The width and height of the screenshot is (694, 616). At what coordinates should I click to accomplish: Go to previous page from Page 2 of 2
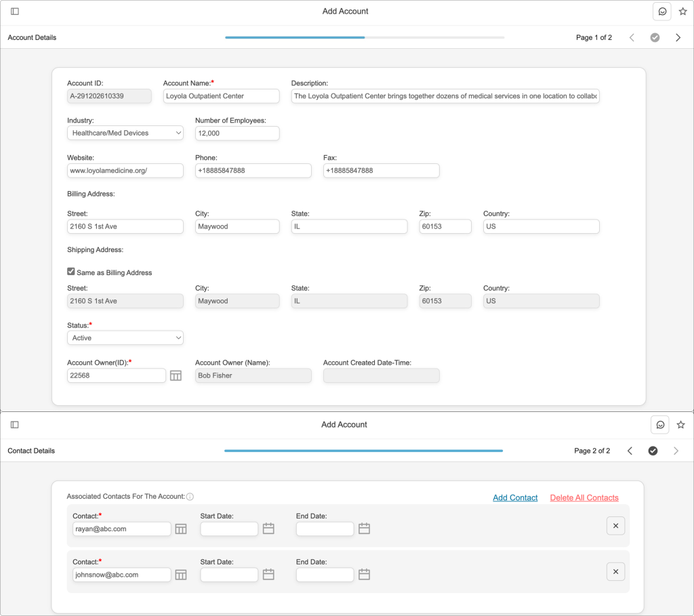[x=630, y=451]
